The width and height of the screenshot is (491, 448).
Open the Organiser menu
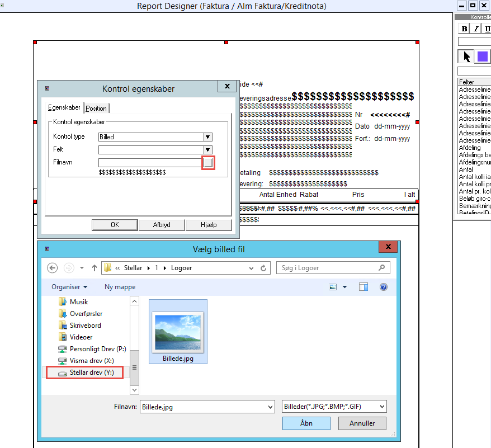point(69,287)
